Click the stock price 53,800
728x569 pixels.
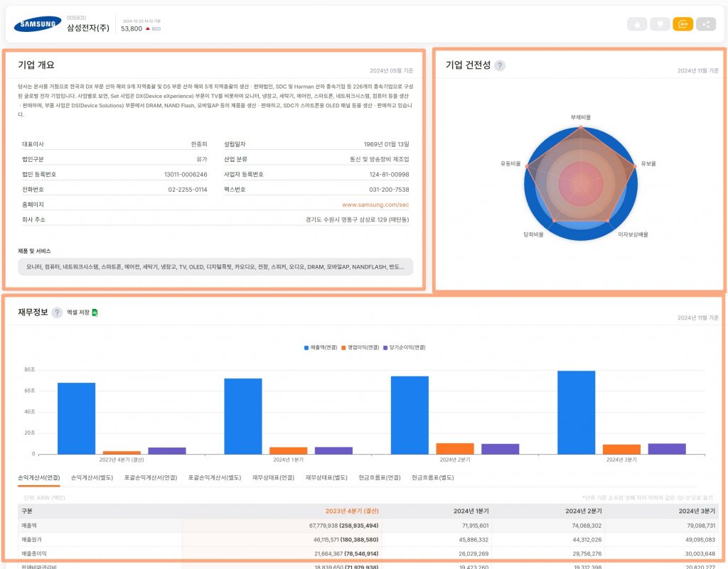pos(132,28)
